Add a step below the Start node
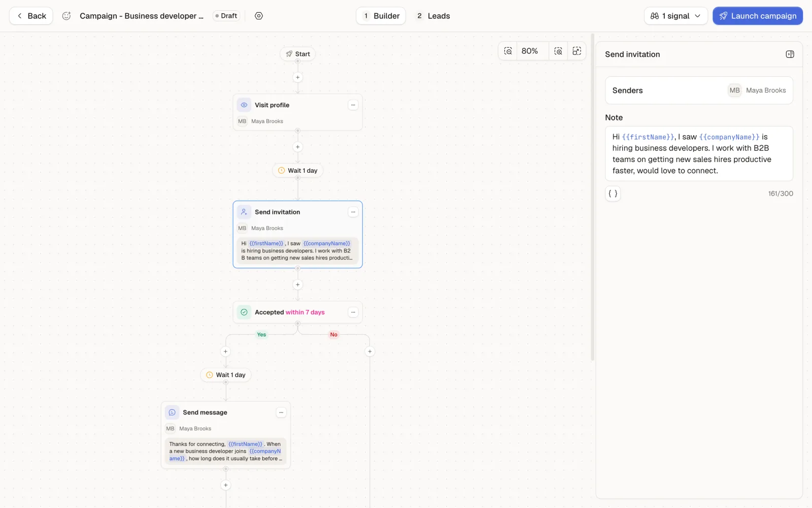The image size is (812, 508). 298,77
